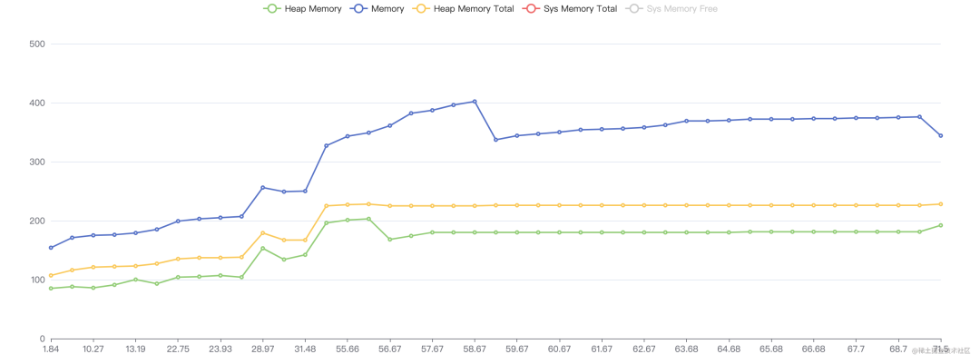Enable the greyed Sys Memory Free series
Screen dimensions: 980x364
click(671, 9)
